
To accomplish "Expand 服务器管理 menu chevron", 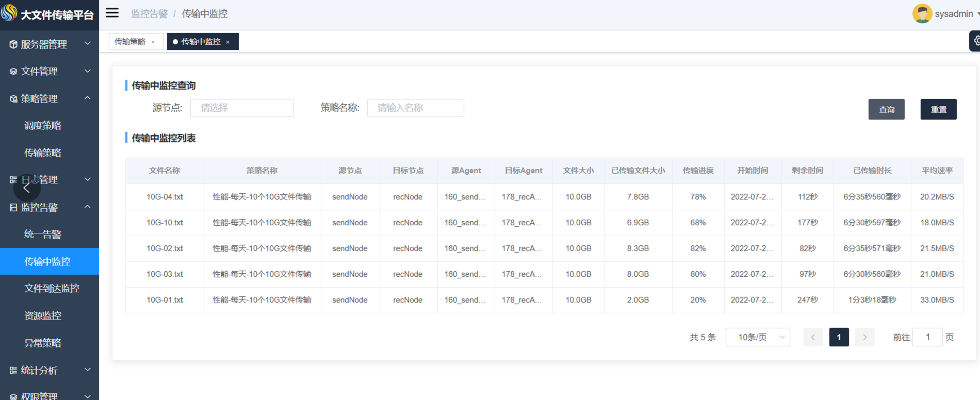I will point(88,43).
